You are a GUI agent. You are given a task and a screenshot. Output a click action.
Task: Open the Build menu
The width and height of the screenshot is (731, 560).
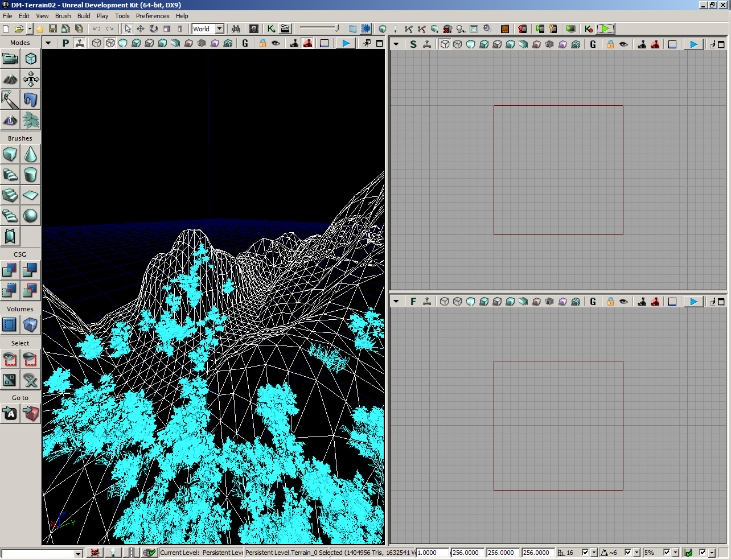tap(84, 16)
